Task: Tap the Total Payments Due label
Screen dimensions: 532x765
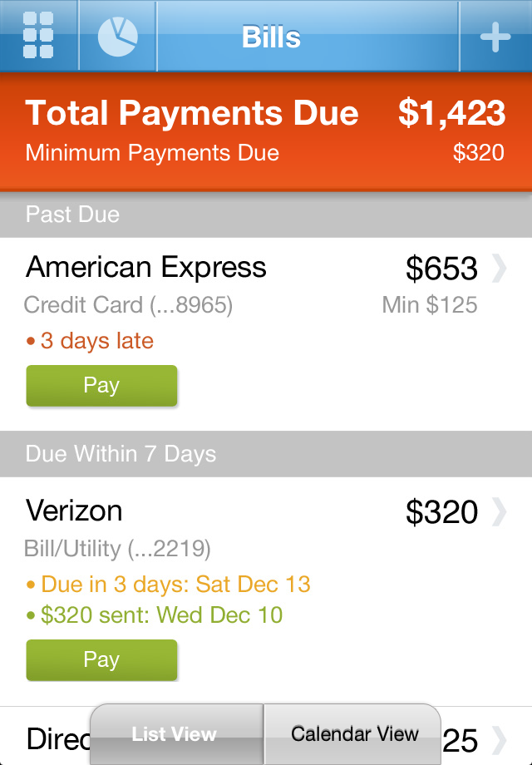Action: pyautogui.click(x=192, y=113)
